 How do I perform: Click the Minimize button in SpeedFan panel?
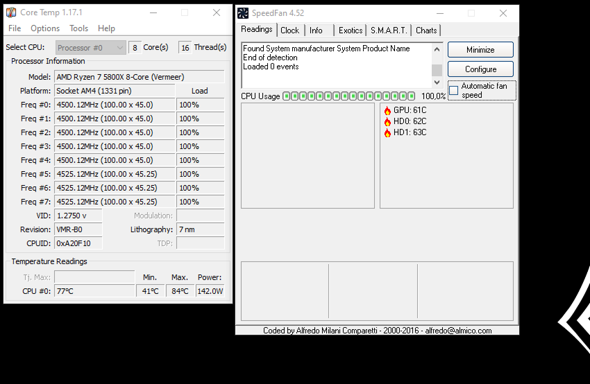pyautogui.click(x=481, y=50)
